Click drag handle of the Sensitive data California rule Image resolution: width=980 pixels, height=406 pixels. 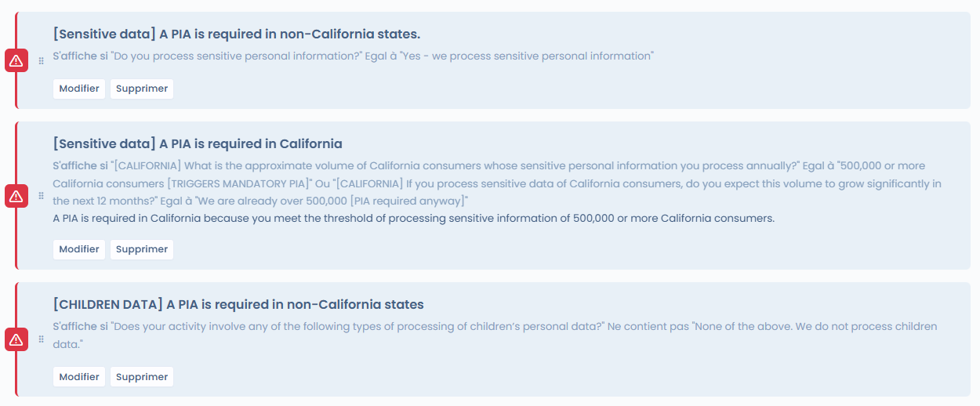pos(42,197)
